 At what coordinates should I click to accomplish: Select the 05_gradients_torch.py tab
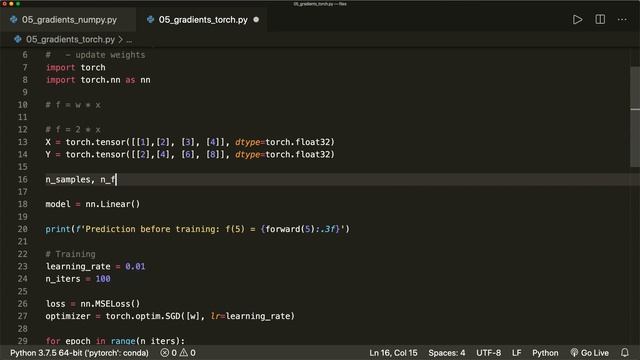[x=203, y=20]
